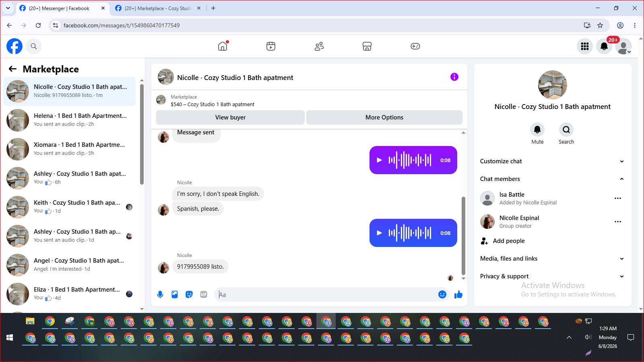Open browser tab search dropdown
This screenshot has height=362, width=644.
tap(8, 8)
